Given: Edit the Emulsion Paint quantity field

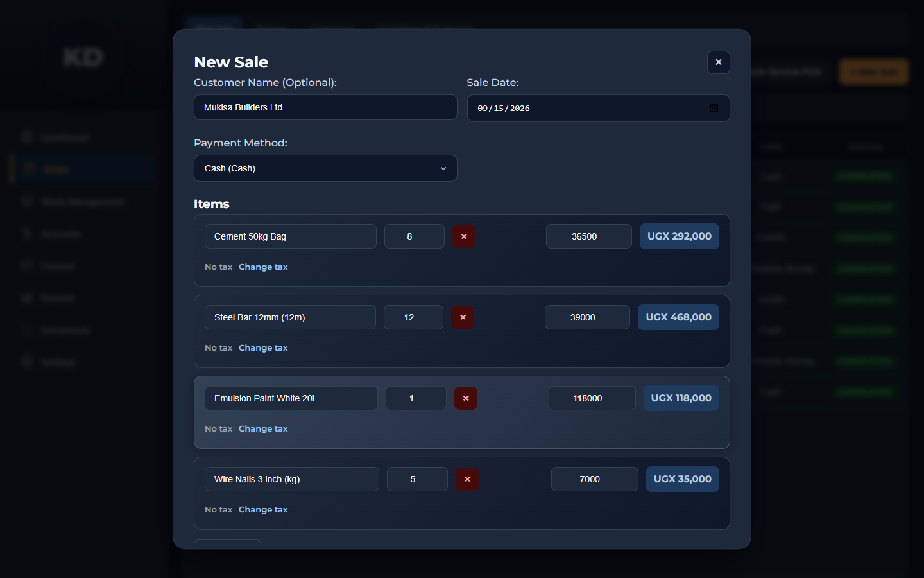Looking at the screenshot, I should [x=416, y=398].
